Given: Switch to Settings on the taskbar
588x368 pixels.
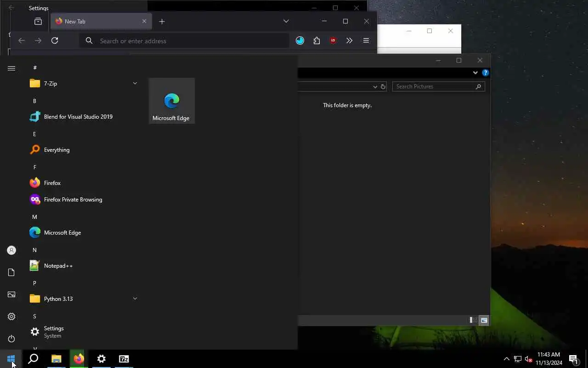Looking at the screenshot, I should pyautogui.click(x=102, y=359).
